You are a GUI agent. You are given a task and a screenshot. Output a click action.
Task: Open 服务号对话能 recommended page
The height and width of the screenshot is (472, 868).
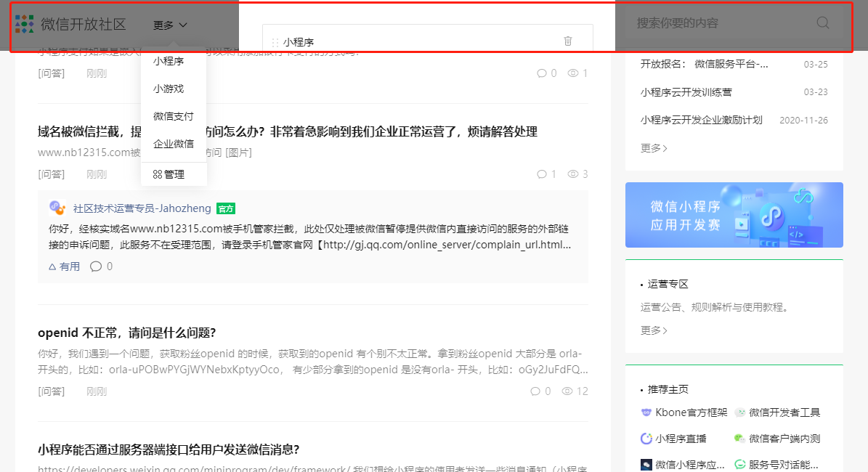coord(783,465)
